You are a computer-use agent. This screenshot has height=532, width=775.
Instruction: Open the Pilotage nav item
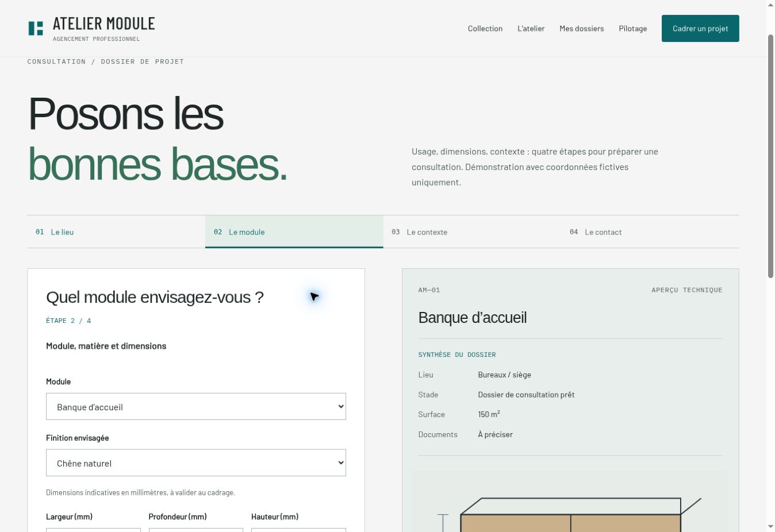632,29
